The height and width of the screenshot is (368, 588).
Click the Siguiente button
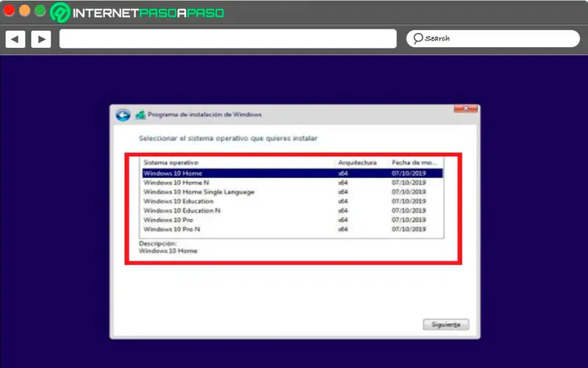coord(446,325)
